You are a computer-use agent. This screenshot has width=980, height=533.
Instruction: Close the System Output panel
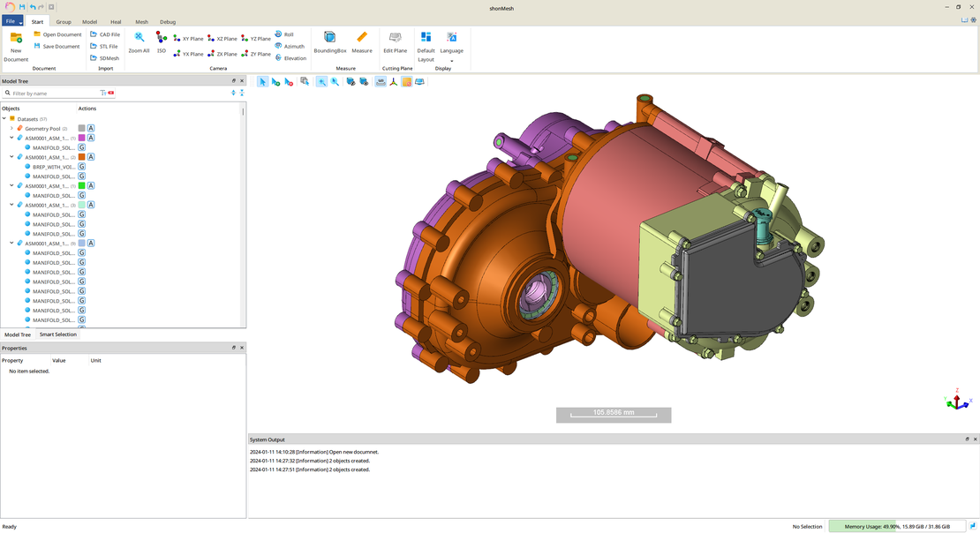pos(975,439)
